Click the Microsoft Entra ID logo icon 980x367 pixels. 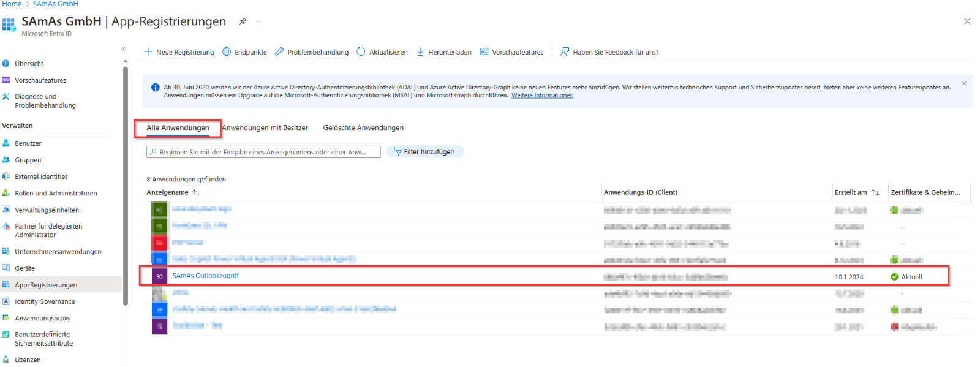click(x=9, y=25)
